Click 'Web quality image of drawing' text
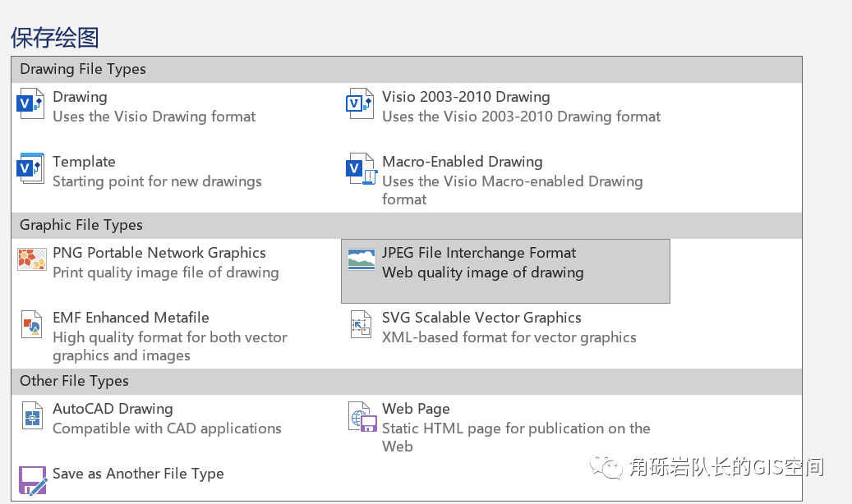This screenshot has width=852, height=504. click(482, 273)
